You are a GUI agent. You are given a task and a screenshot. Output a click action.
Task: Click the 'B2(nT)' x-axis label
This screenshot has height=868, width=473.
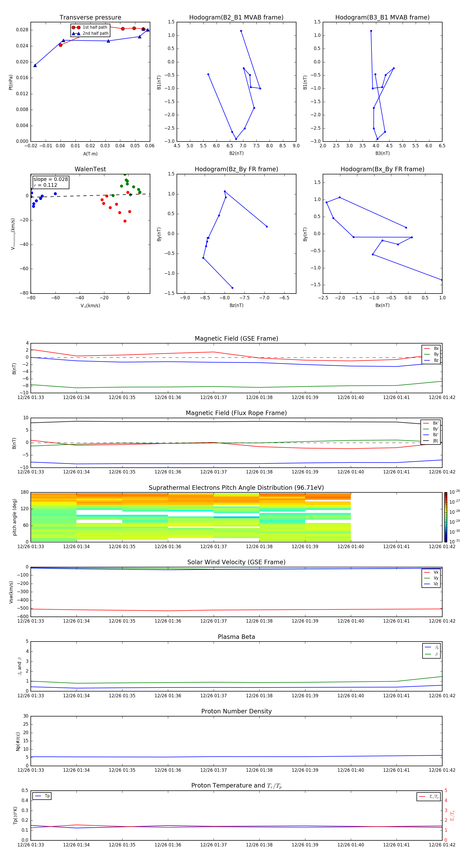coord(236,153)
